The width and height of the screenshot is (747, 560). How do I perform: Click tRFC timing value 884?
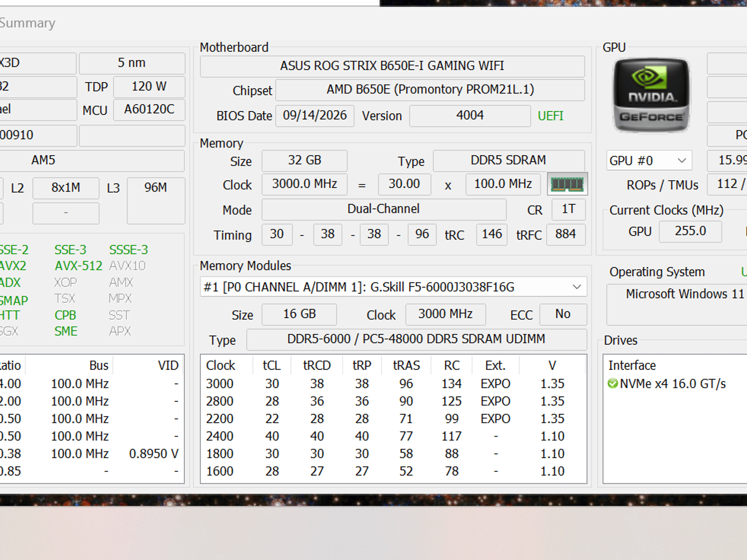pyautogui.click(x=566, y=234)
